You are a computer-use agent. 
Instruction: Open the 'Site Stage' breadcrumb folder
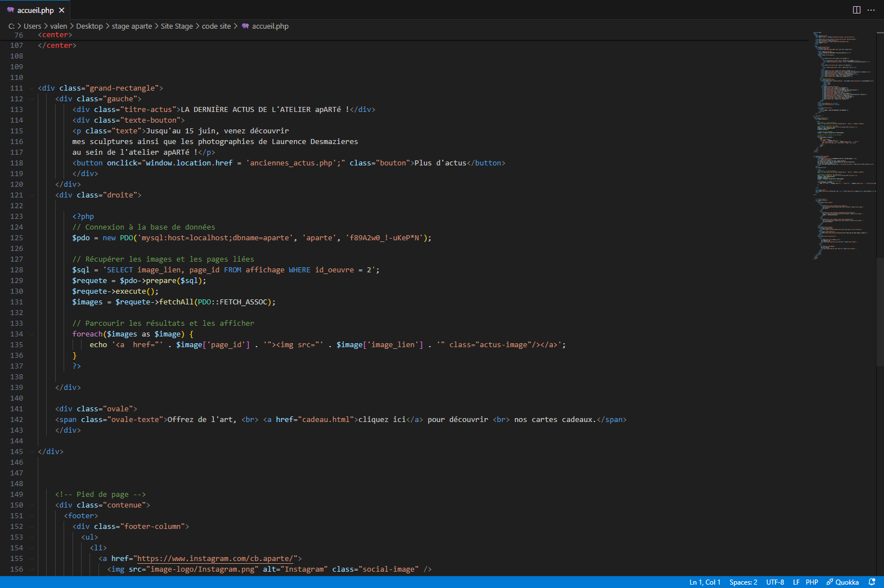coord(176,26)
